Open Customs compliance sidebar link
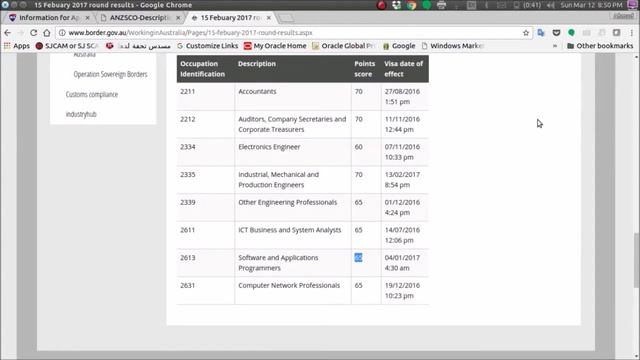This screenshot has width=640, height=360. [92, 94]
